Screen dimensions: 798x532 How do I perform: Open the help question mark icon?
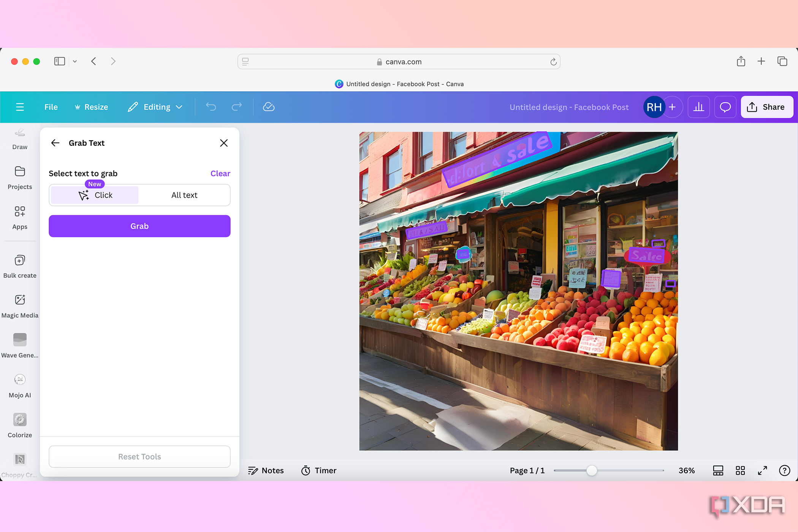(784, 470)
